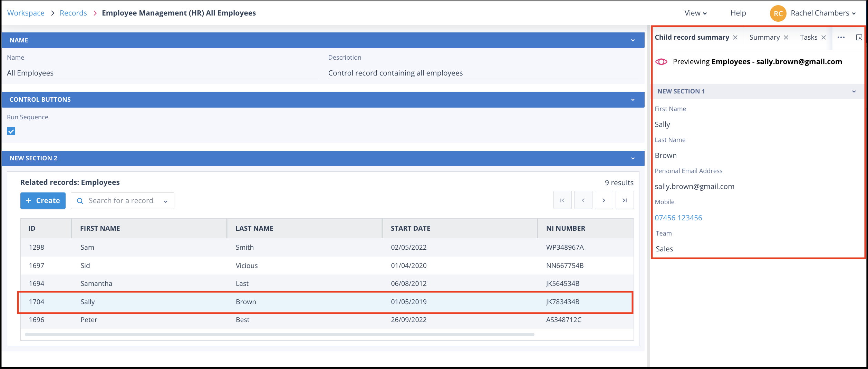This screenshot has height=369, width=868.
Task: Select the Sally Brown row
Action: click(327, 302)
